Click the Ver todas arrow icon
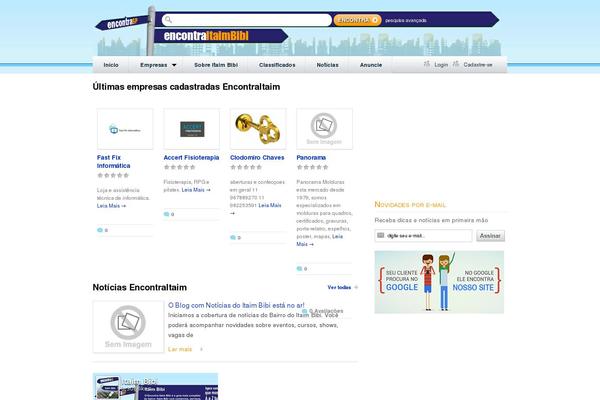Viewport: 600px width, 400px height. 356,287
